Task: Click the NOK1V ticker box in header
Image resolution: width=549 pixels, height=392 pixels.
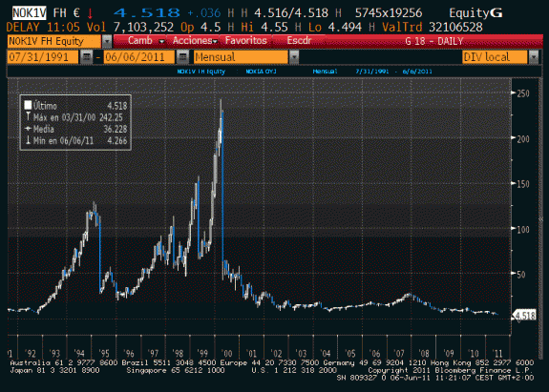Action: click(29, 13)
